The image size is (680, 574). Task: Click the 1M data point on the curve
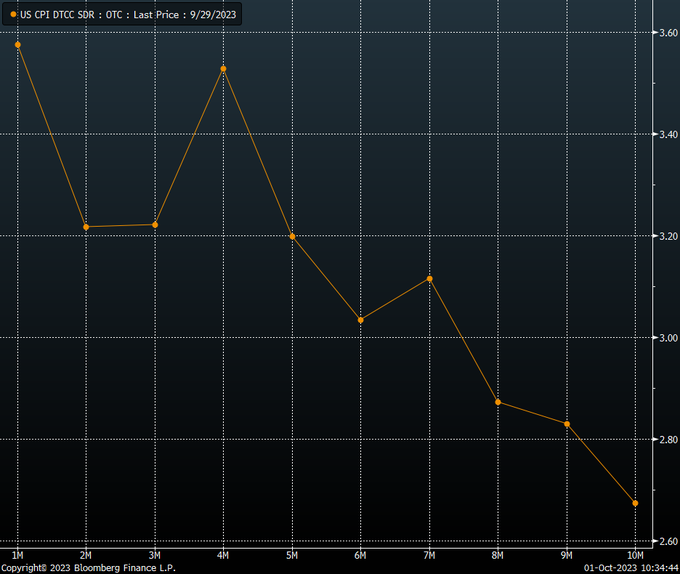tap(18, 45)
